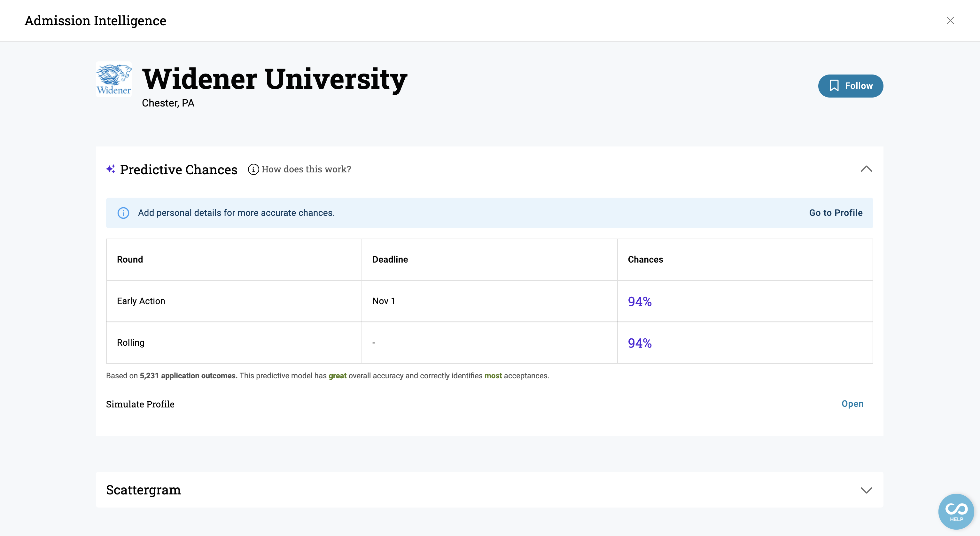The image size is (980, 536).
Task: Click the Follow button for Widener University
Action: tap(851, 86)
